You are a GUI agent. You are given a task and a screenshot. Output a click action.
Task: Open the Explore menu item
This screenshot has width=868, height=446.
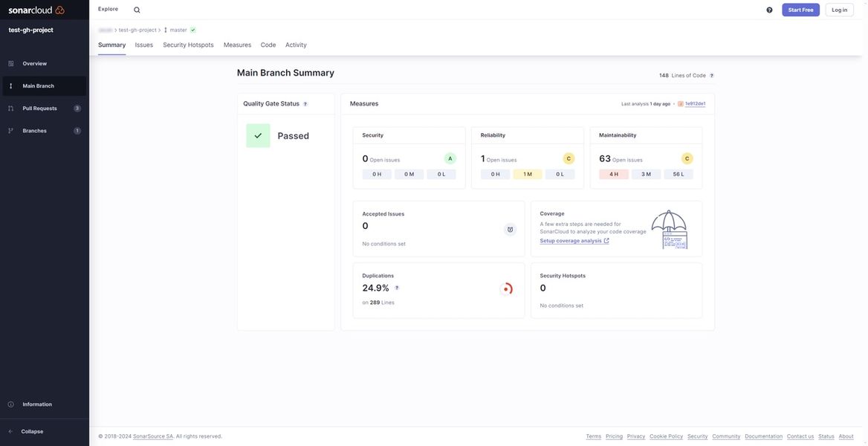coord(108,10)
